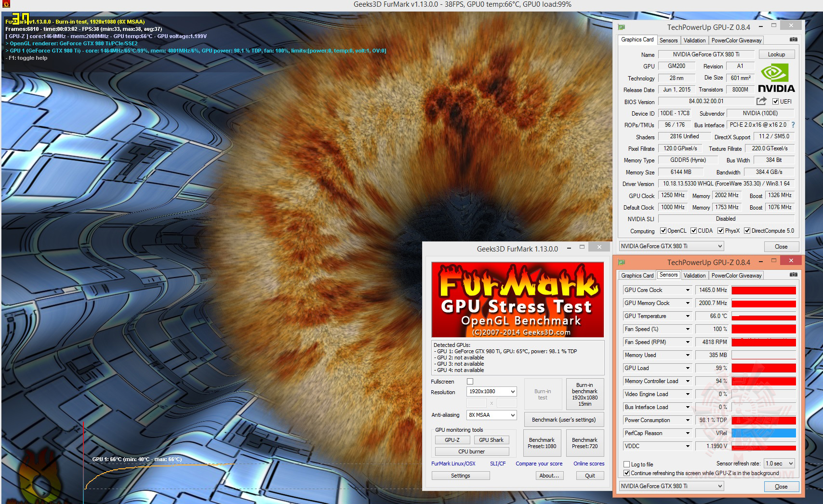This screenshot has width=823, height=504.
Task: Enable the Fullscreen checkbox in FurMark
Action: [x=470, y=382]
